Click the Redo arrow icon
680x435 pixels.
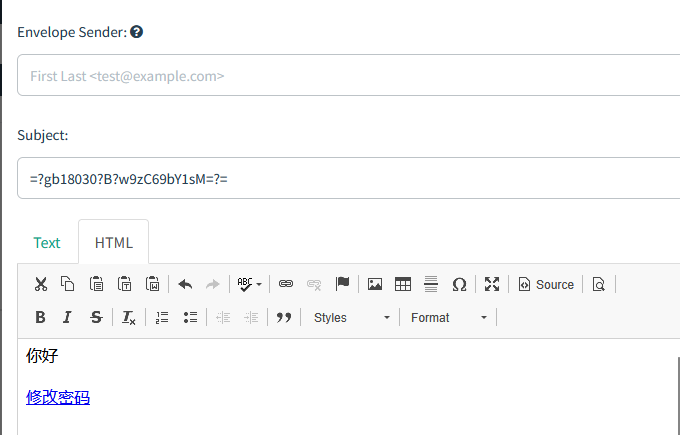213,285
